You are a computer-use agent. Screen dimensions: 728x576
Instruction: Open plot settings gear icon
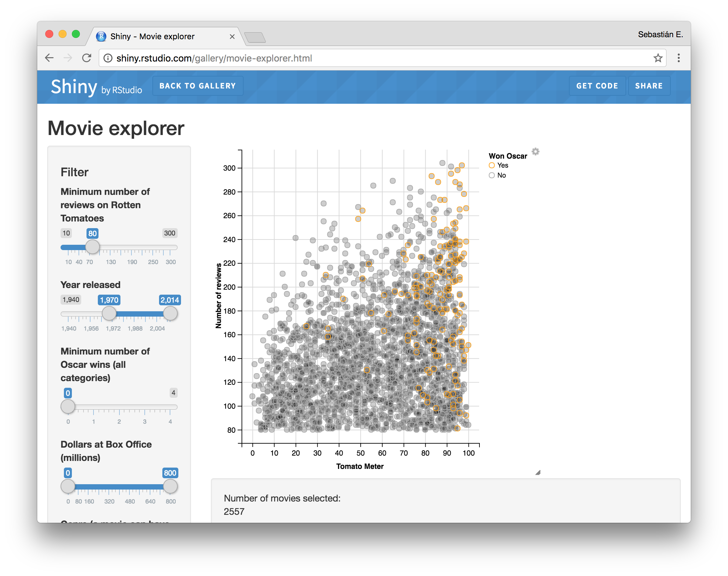click(x=535, y=151)
